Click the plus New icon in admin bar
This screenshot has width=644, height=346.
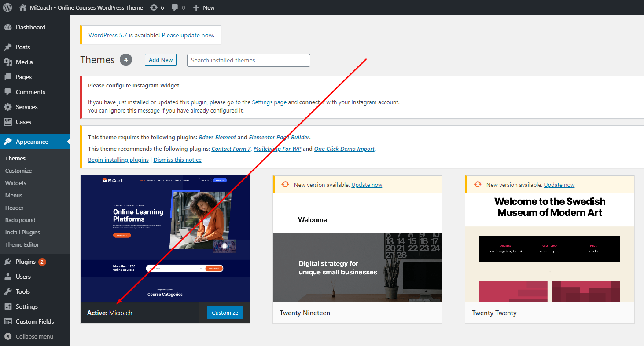196,7
